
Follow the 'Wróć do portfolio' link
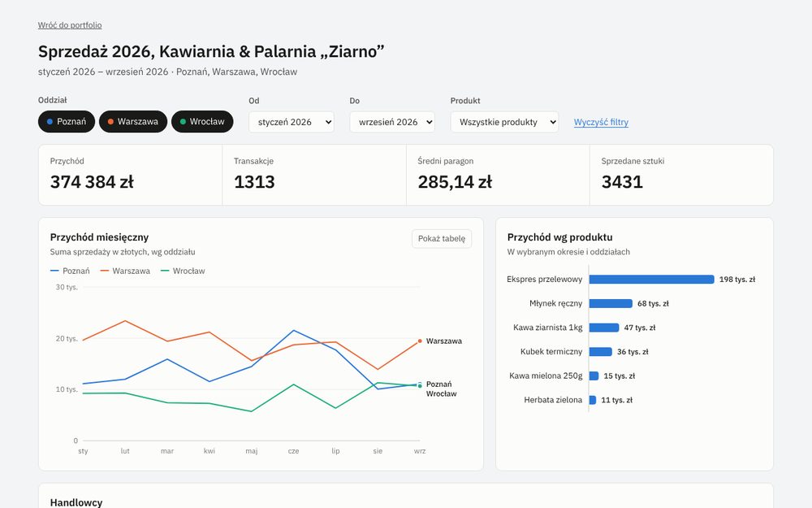pos(70,25)
